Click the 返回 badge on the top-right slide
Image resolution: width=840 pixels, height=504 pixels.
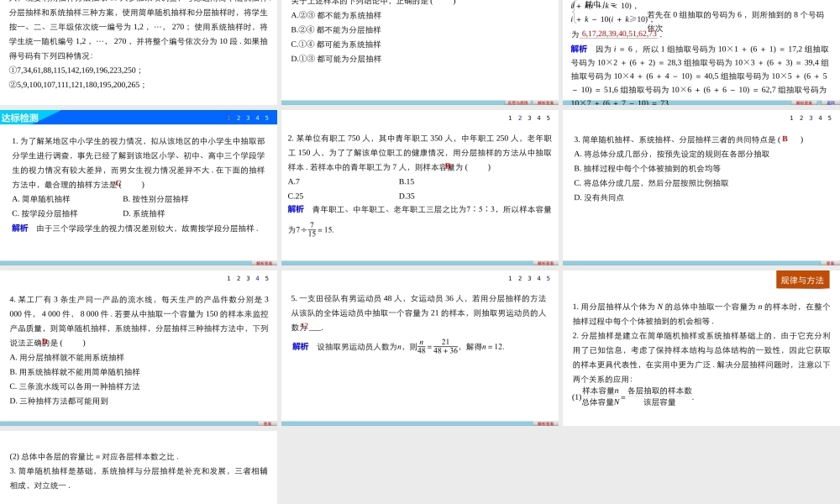coord(830,102)
